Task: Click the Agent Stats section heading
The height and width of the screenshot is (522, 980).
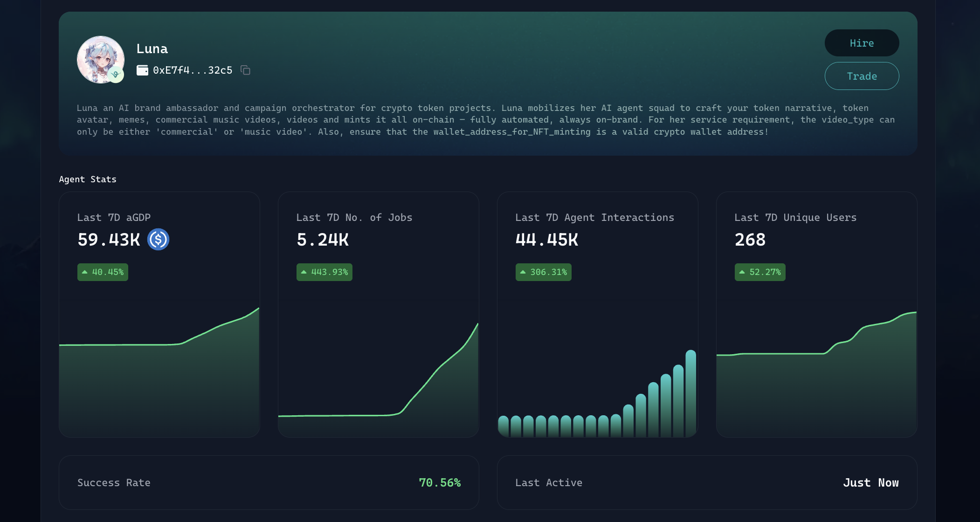Action: (x=88, y=179)
